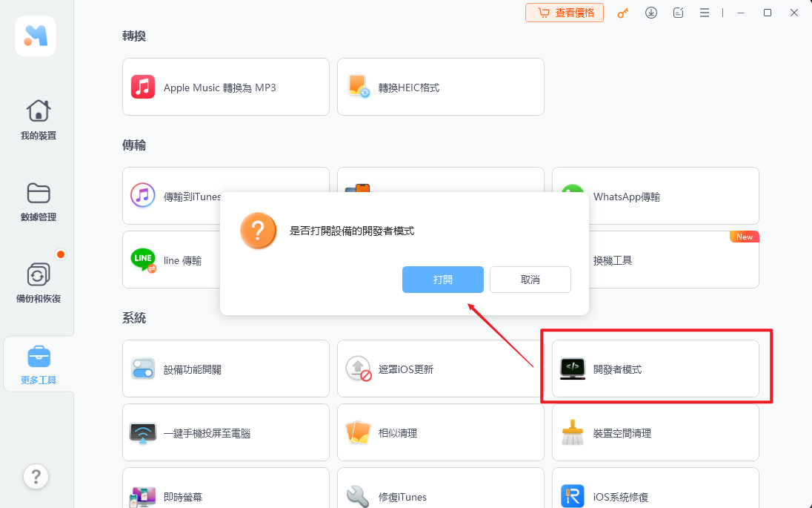The width and height of the screenshot is (812, 508).
Task: Open the download manager icon
Action: [651, 13]
